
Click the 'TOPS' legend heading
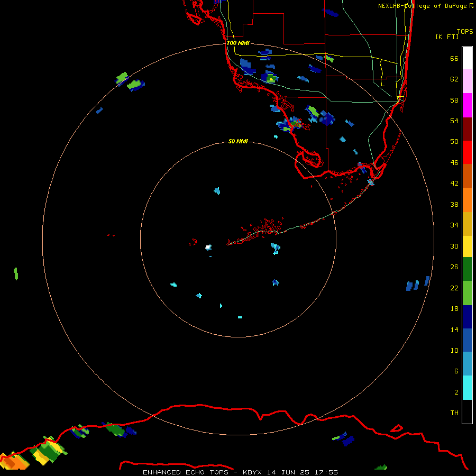(465, 31)
